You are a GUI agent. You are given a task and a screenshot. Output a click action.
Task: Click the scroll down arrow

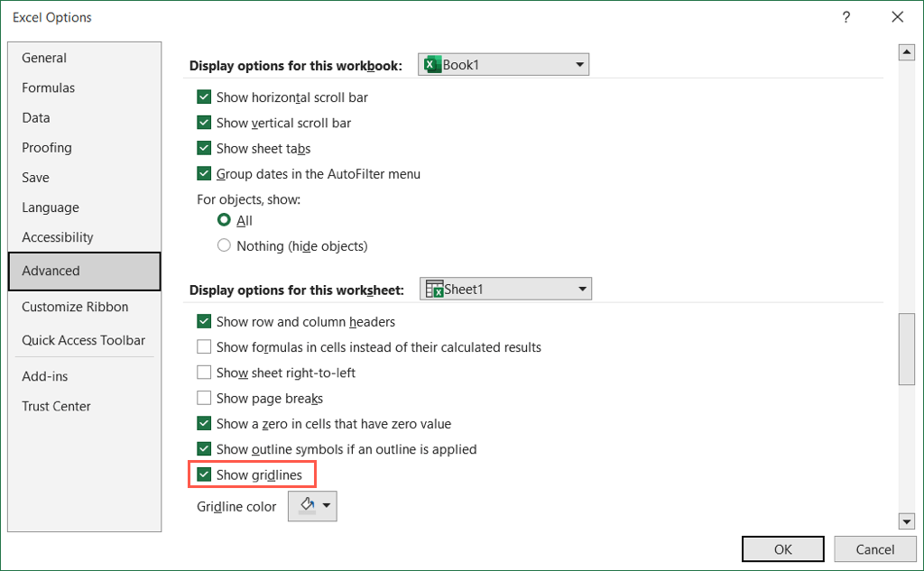907,520
